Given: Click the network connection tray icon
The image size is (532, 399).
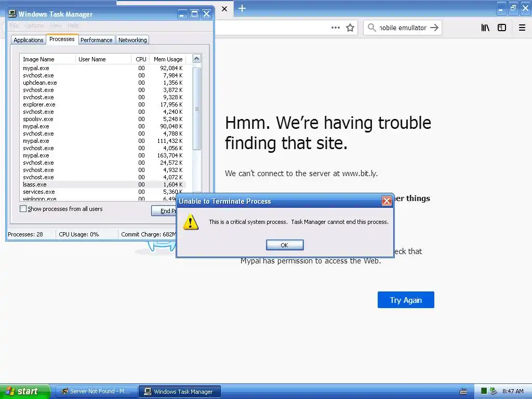Looking at the screenshot, I should 493,391.
